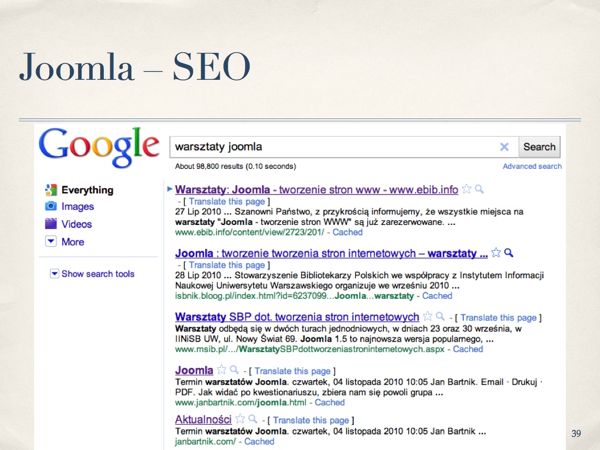Star the 'Joomla : tworzenie tworzenia' result
This screenshot has height=450, width=600.
[496, 253]
